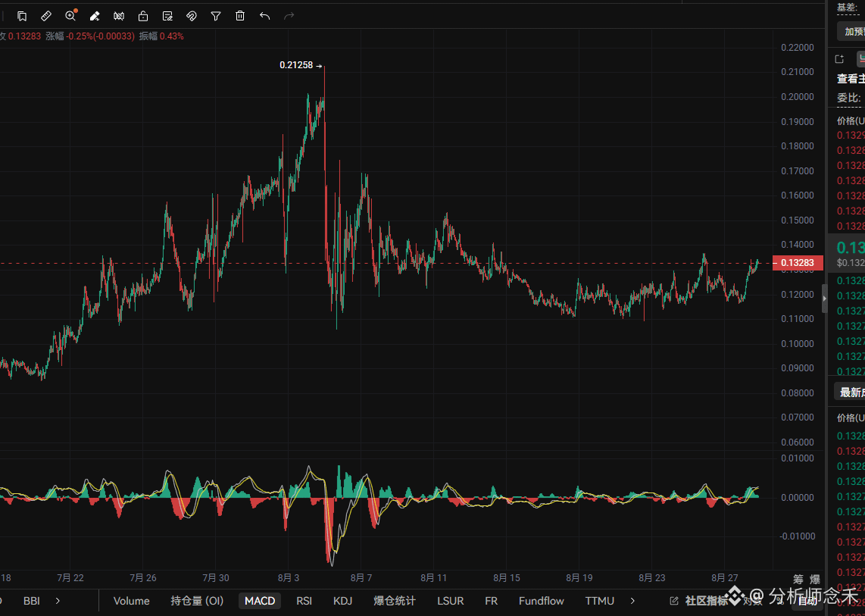Select the BBI indicator
This screenshot has width=865, height=616.
[32, 601]
